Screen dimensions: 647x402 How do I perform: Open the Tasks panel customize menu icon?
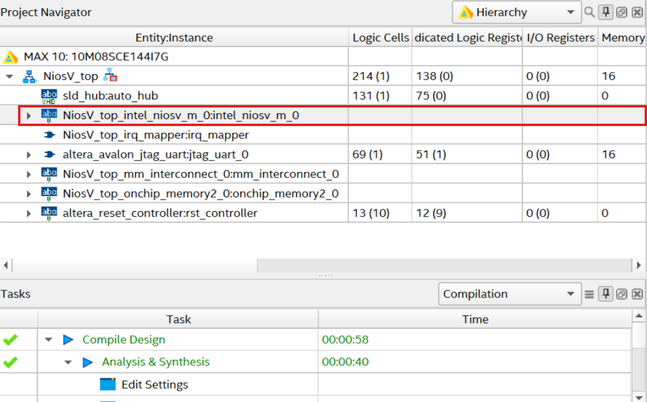tap(590, 294)
